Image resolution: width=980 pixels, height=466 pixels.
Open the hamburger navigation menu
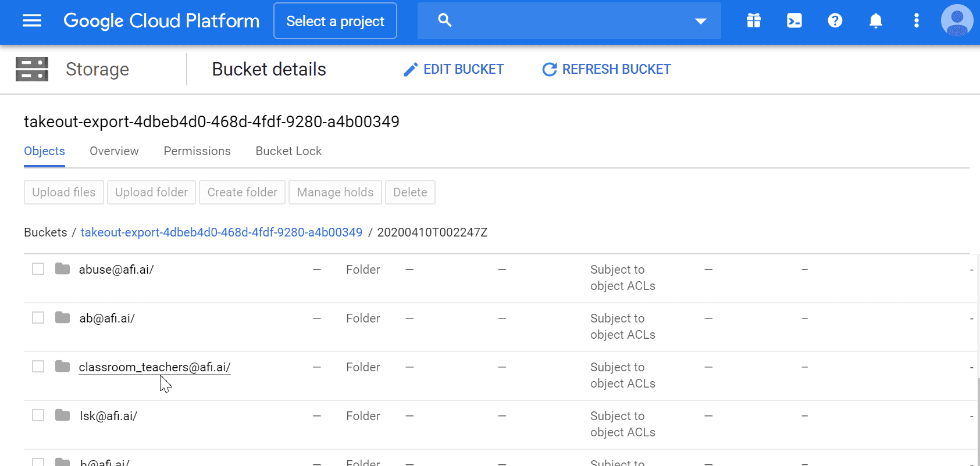tap(32, 21)
